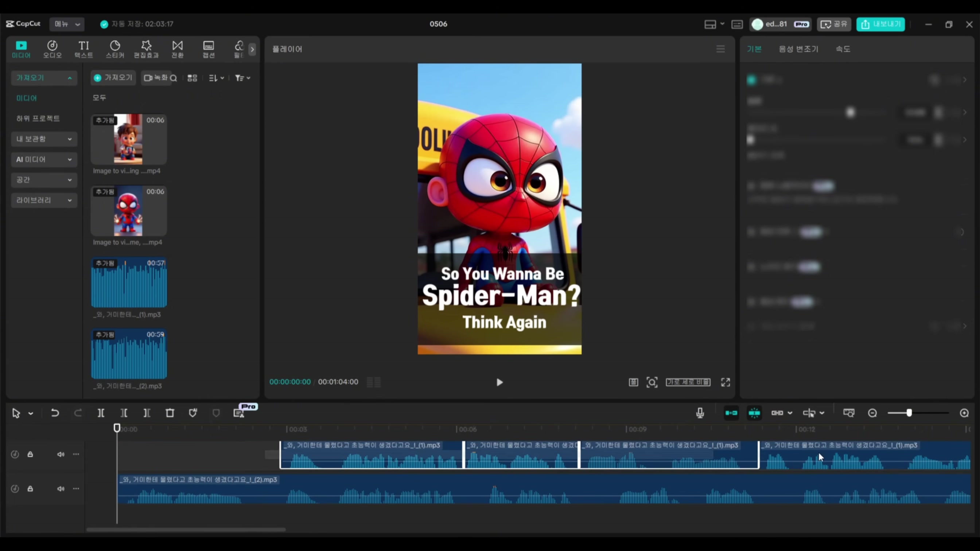Open the Transitions (전환) tab
The image size is (980, 551).
click(177, 50)
